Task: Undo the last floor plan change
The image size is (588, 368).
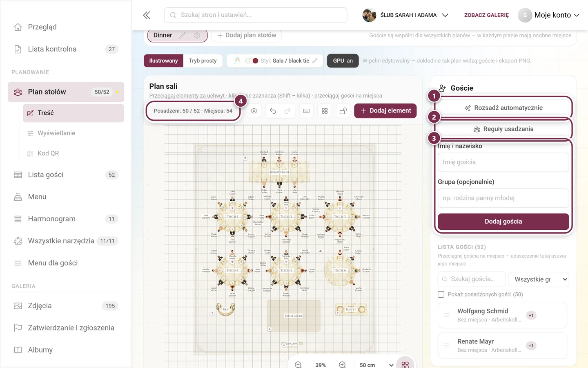Action: click(x=273, y=111)
